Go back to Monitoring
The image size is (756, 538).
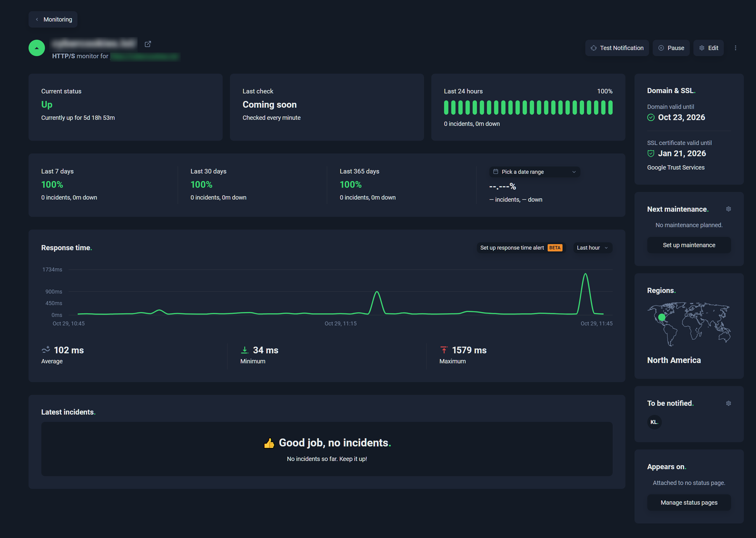click(x=53, y=20)
